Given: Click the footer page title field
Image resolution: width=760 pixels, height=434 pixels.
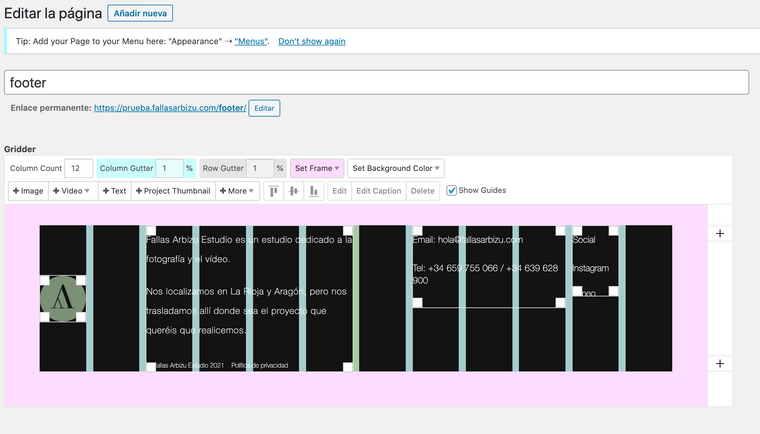Looking at the screenshot, I should 376,83.
